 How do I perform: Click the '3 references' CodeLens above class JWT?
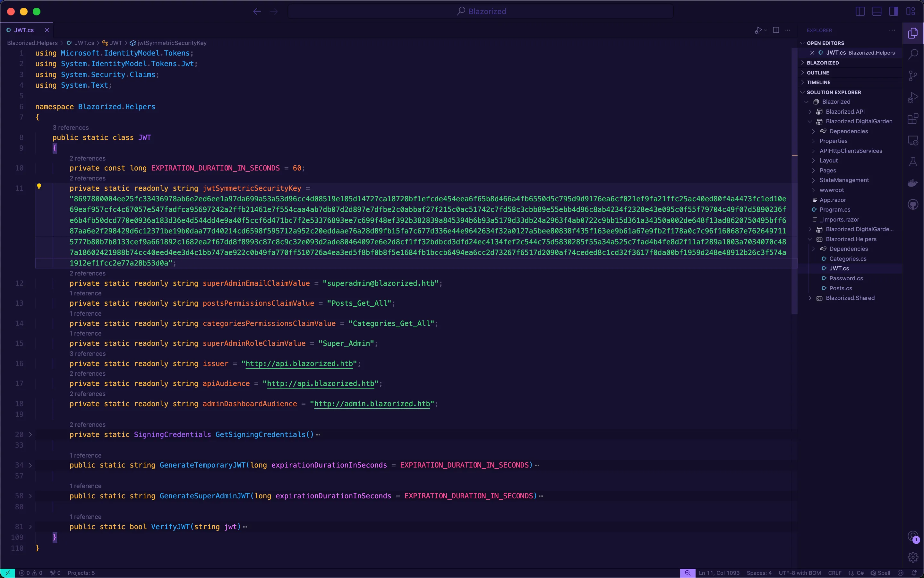click(x=71, y=127)
